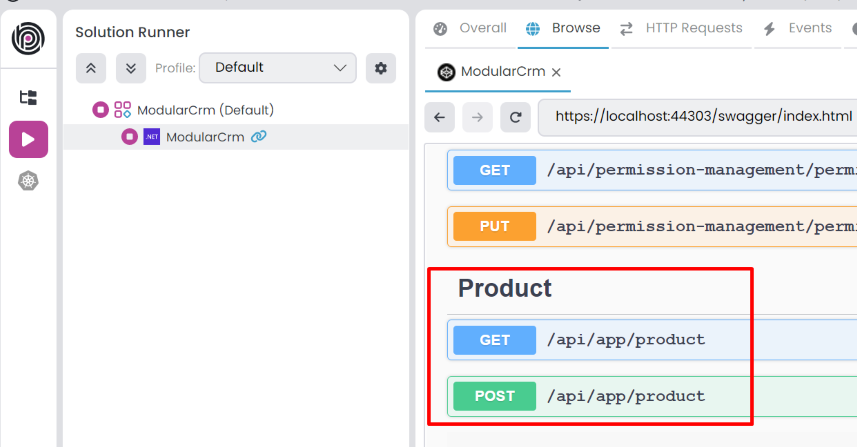The image size is (857, 447).
Task: Select the Solution Runner play icon
Action: (x=28, y=139)
